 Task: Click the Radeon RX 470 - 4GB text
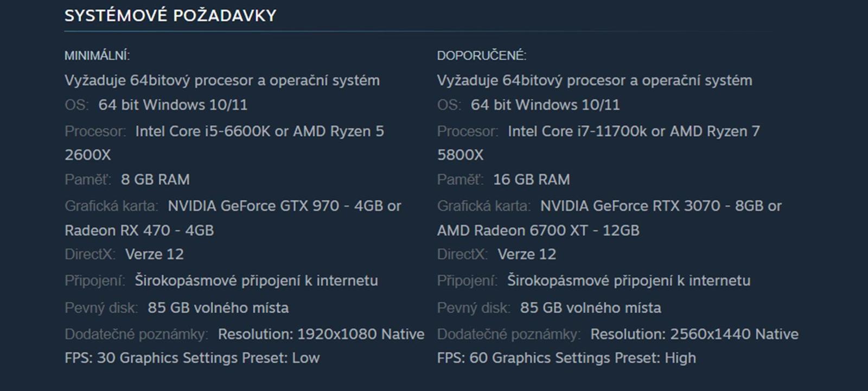[x=139, y=230]
